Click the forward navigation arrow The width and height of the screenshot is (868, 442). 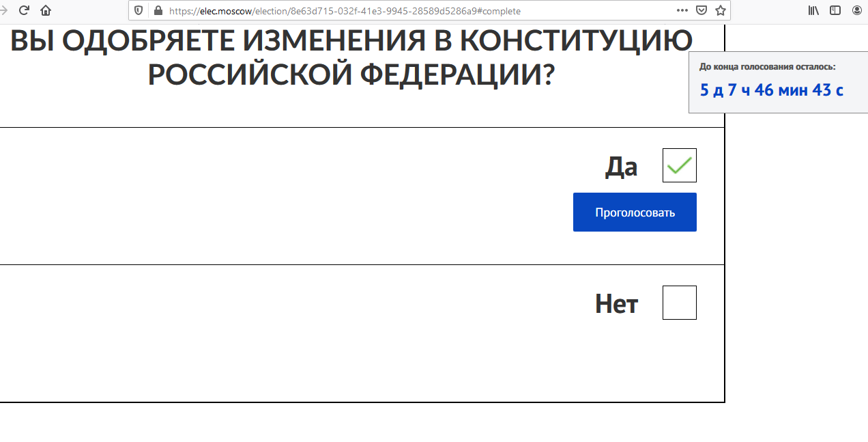(x=3, y=10)
